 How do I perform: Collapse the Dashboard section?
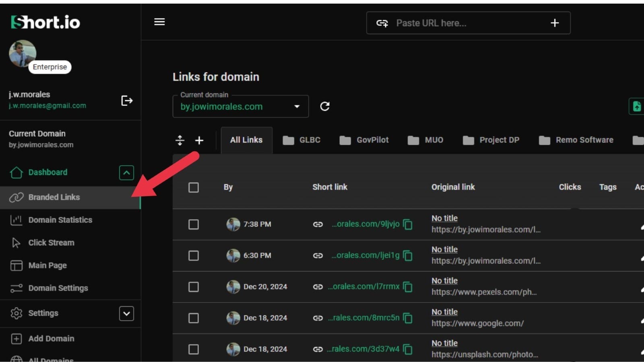tap(126, 173)
